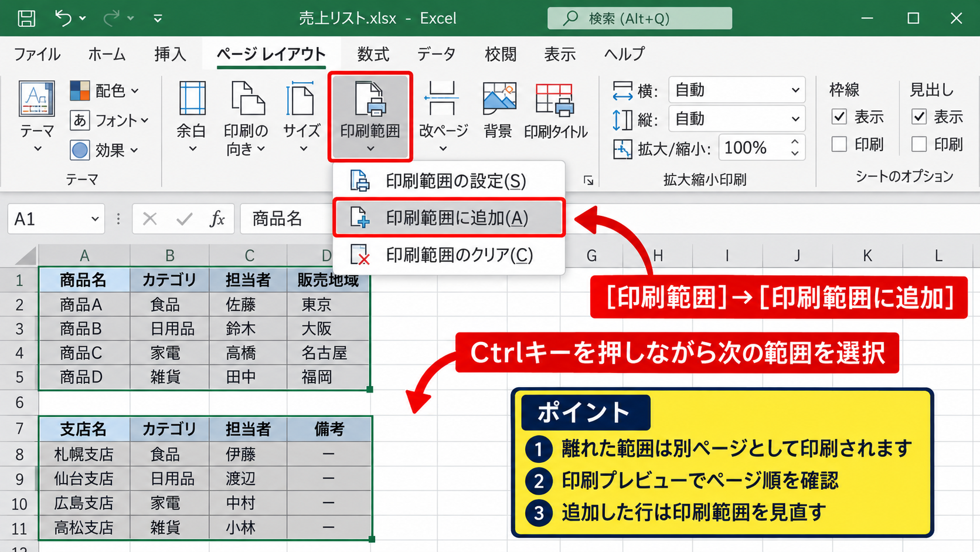Viewport: 980px width, 552px height.
Task: Switch to the 挿入 tab
Action: point(170,55)
